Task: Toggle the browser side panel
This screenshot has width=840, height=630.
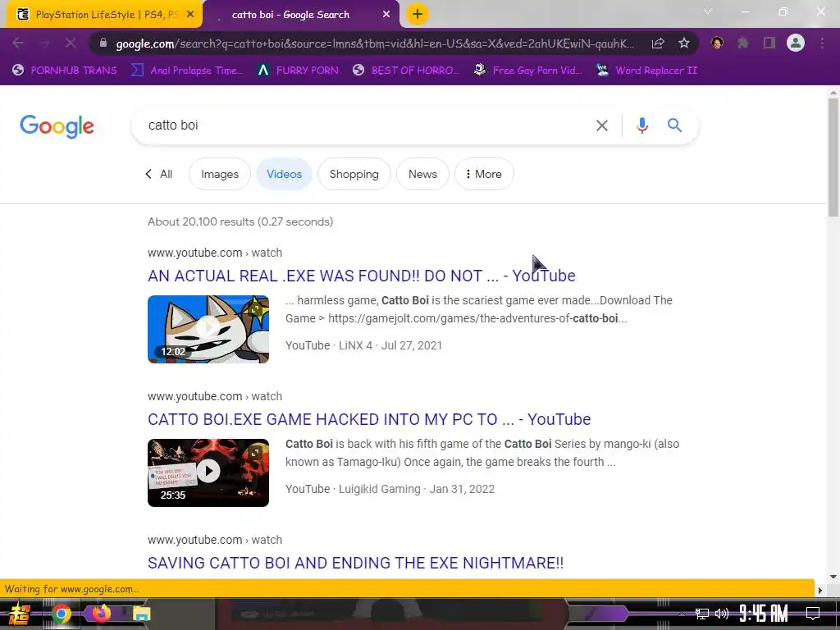Action: 769,43
